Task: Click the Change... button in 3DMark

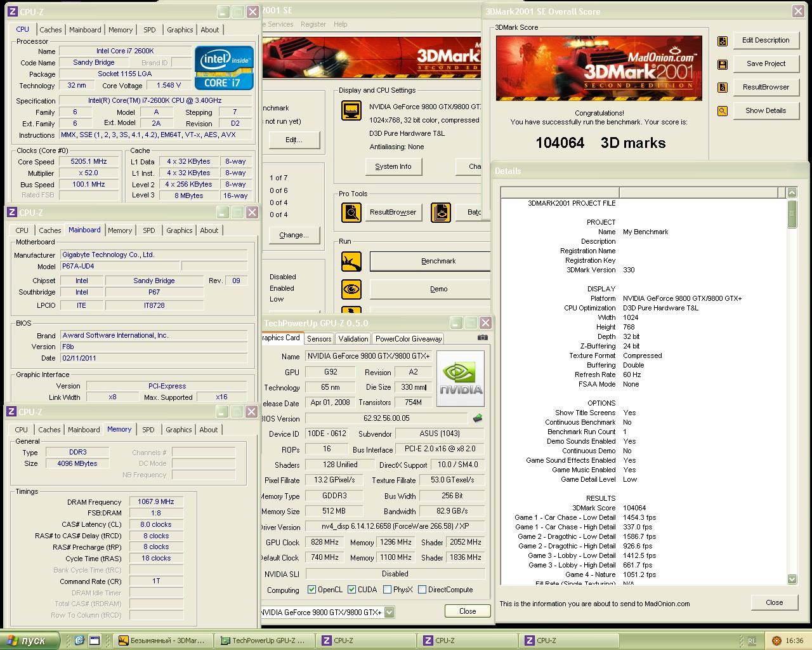Action: pos(294,235)
